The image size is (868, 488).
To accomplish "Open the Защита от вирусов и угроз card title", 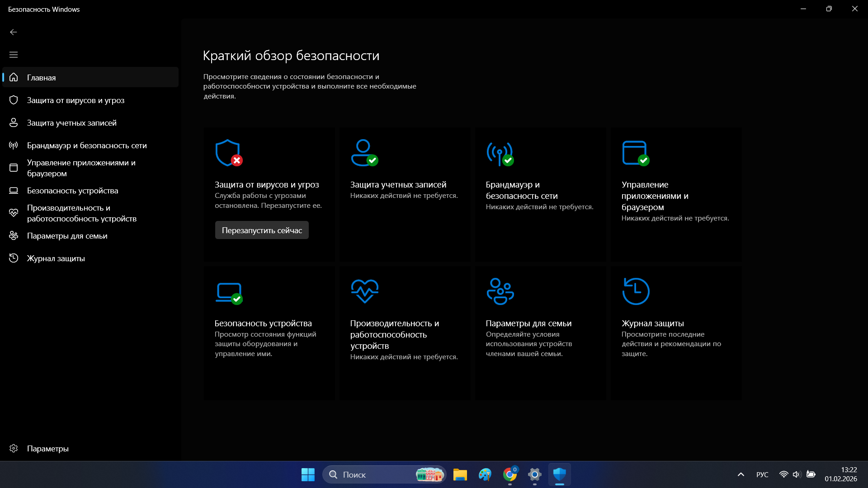I will click(267, 184).
